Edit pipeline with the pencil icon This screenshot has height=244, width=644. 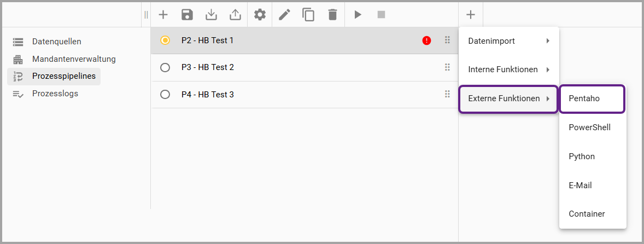pos(284,15)
